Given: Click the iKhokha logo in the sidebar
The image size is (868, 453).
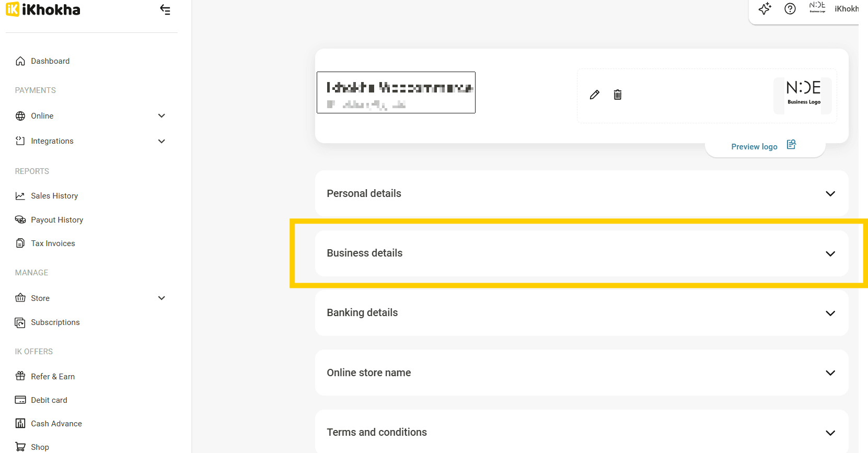Looking at the screenshot, I should point(43,9).
